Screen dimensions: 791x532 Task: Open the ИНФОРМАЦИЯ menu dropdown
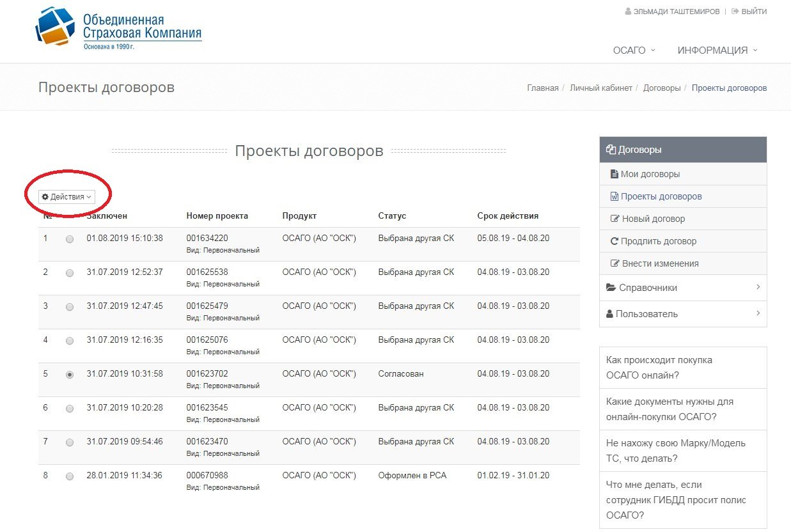(x=717, y=51)
